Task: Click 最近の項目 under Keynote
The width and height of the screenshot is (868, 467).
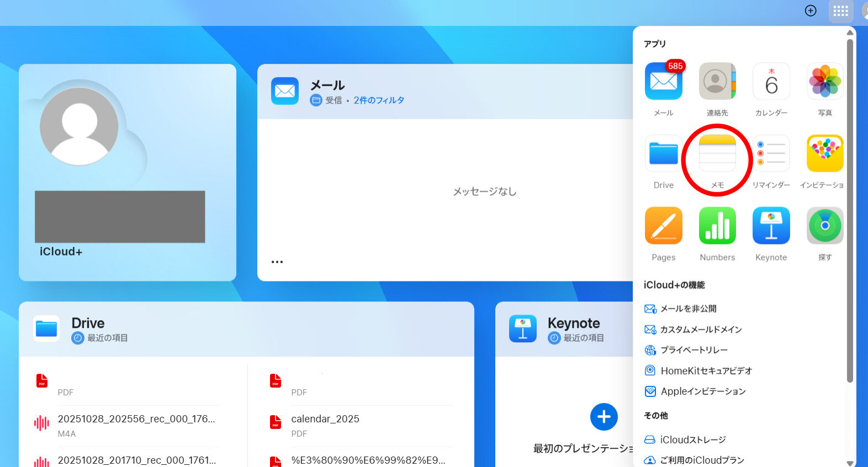Action: click(x=584, y=338)
